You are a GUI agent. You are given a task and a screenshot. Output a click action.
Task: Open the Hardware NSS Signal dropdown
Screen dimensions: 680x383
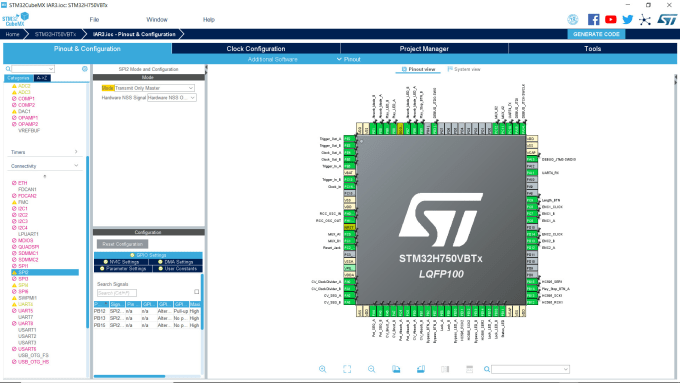click(x=172, y=98)
